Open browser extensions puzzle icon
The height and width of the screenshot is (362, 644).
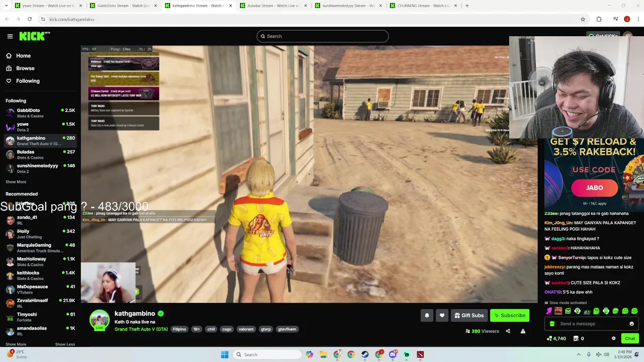(599, 19)
